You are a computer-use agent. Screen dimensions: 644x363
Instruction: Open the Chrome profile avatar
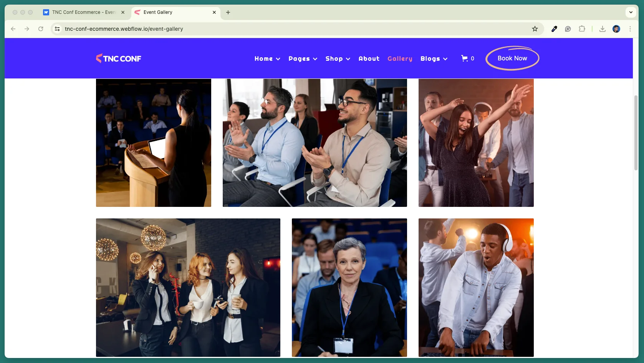point(616,29)
